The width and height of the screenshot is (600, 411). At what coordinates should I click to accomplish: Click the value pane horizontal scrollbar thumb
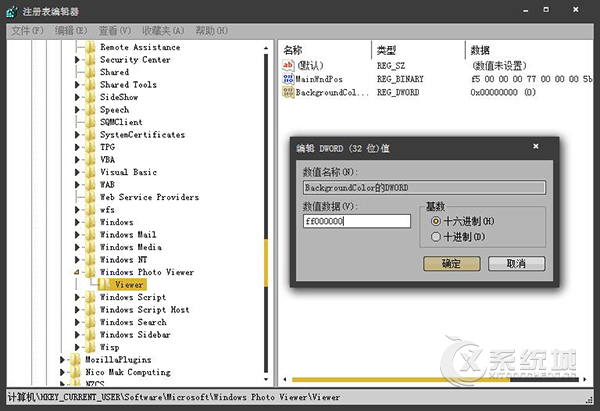[x=401, y=380]
